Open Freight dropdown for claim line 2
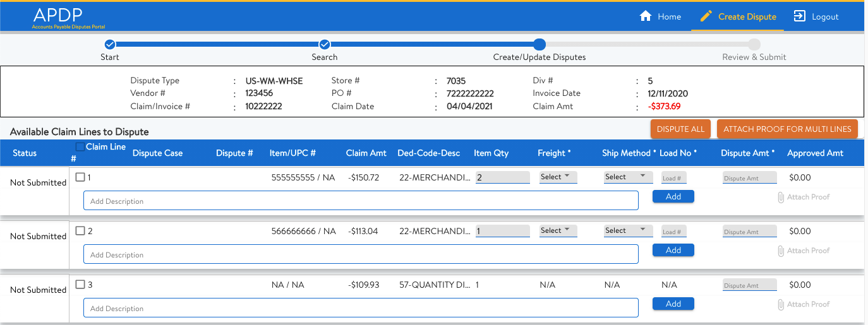868x325 pixels. pos(558,231)
